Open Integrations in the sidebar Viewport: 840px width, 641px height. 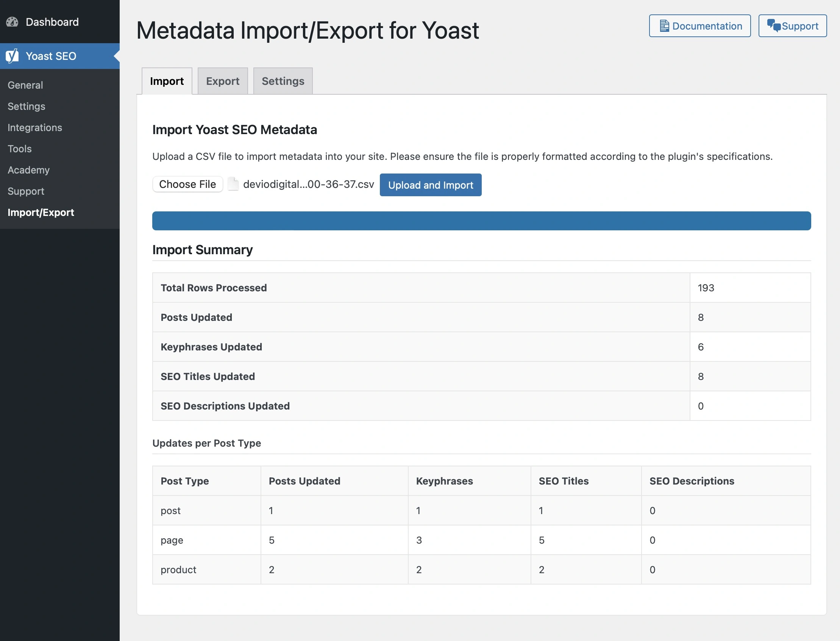point(35,127)
